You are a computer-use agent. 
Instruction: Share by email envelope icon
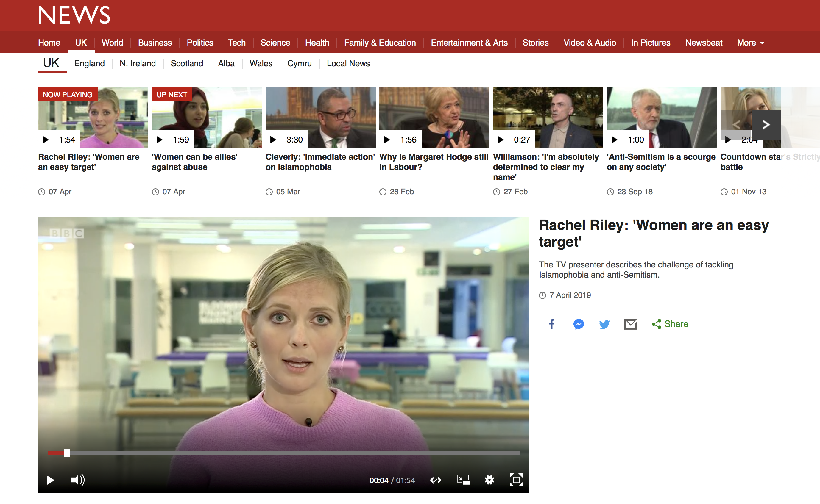pyautogui.click(x=631, y=324)
